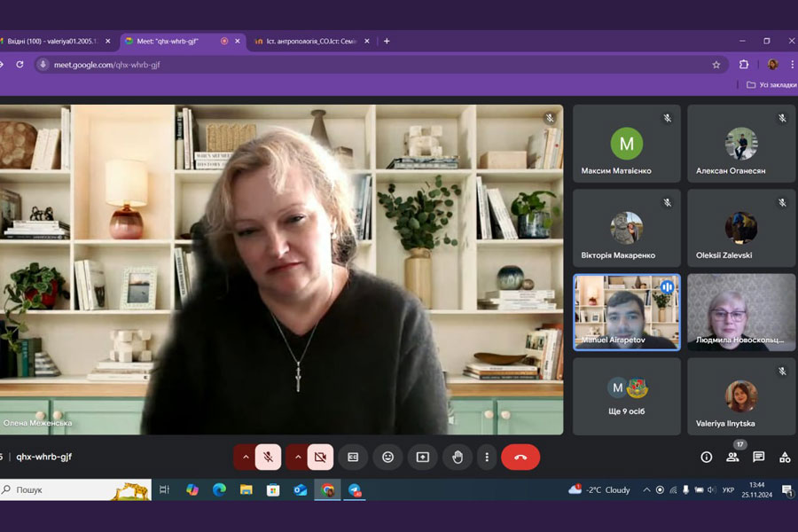Turn on camera in Meet toolbar

[320, 458]
